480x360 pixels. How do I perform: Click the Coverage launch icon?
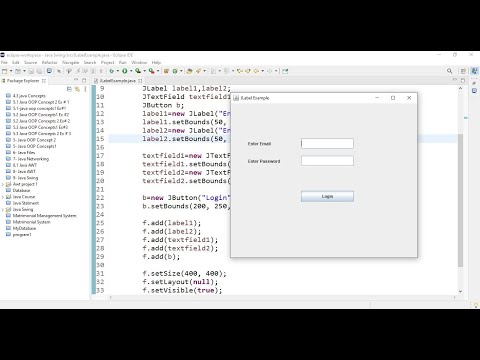(138, 71)
